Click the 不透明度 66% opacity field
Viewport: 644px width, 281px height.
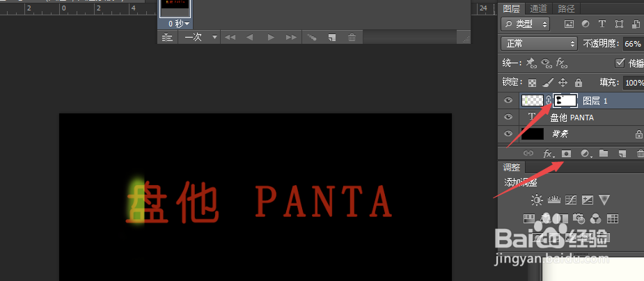click(633, 44)
